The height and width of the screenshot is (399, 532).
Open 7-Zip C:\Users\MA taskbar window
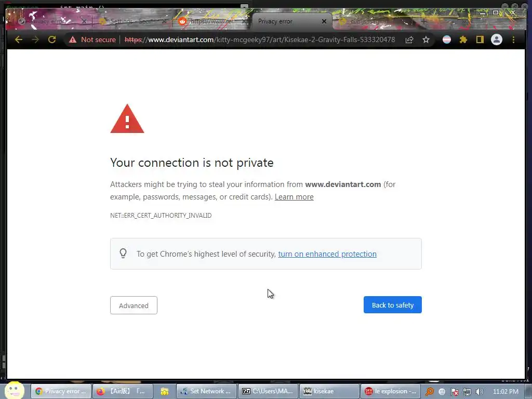(x=268, y=391)
